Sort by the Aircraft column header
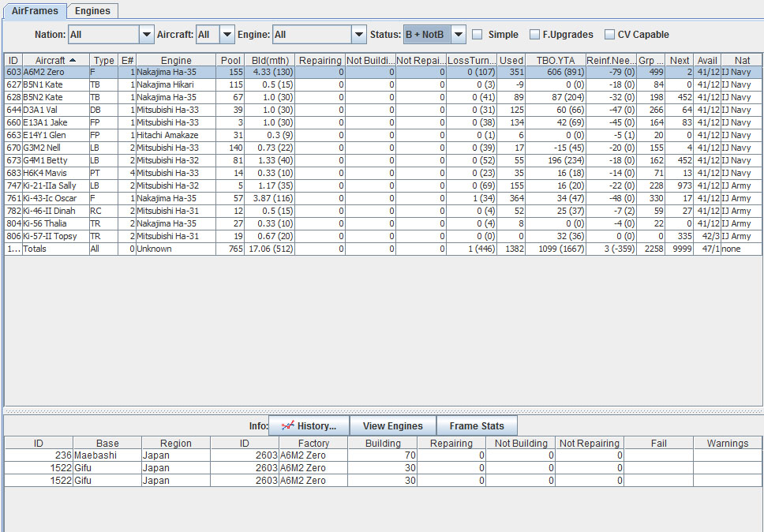The image size is (764, 532). tap(56, 61)
